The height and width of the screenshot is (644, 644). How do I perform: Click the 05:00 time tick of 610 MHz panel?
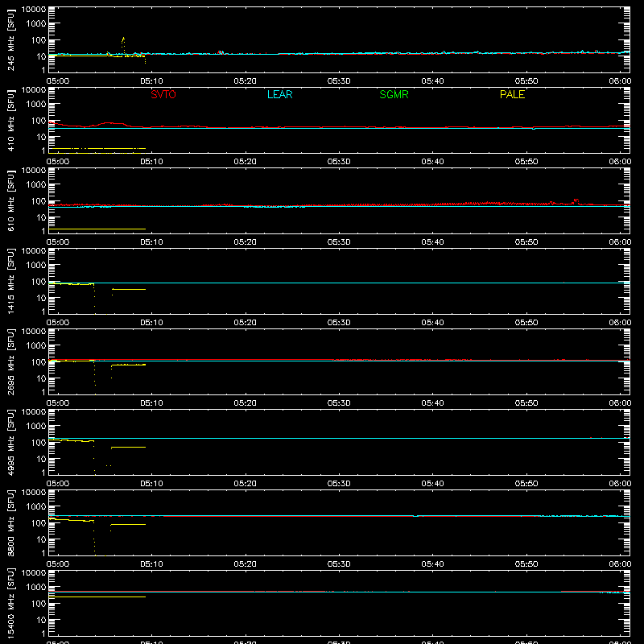[58, 242]
